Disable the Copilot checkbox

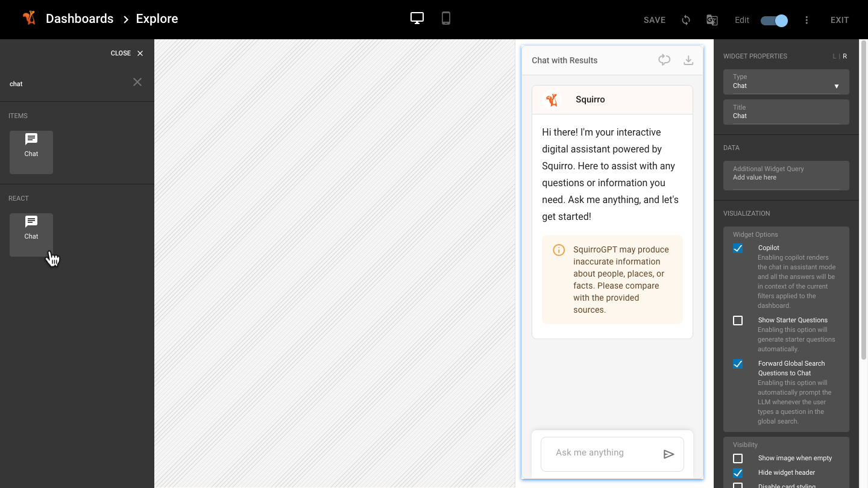tap(738, 248)
